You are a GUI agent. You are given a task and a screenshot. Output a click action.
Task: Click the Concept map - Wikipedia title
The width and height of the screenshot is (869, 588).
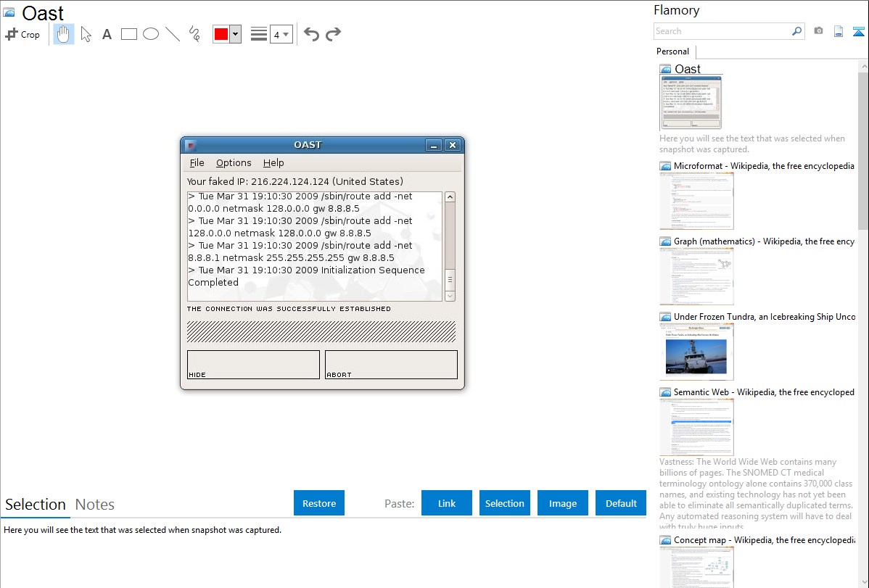point(764,539)
